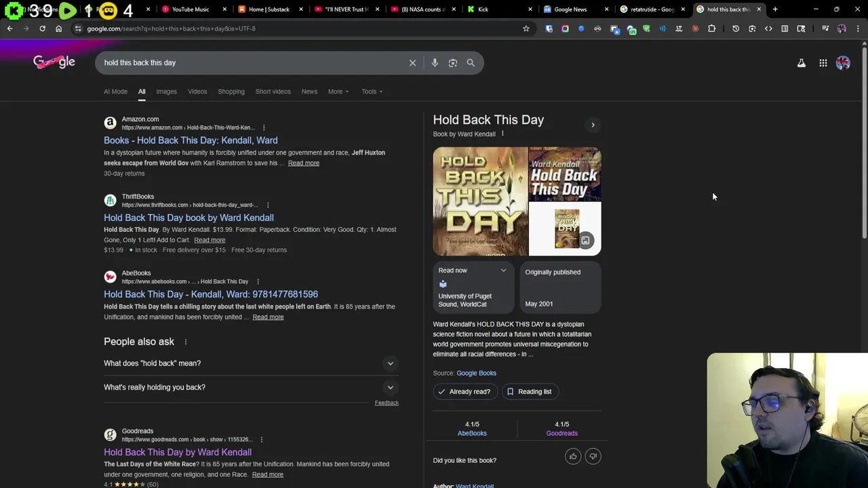Screen dimensions: 868x488
Task: Open more options for the Amazon result
Action: click(x=264, y=127)
